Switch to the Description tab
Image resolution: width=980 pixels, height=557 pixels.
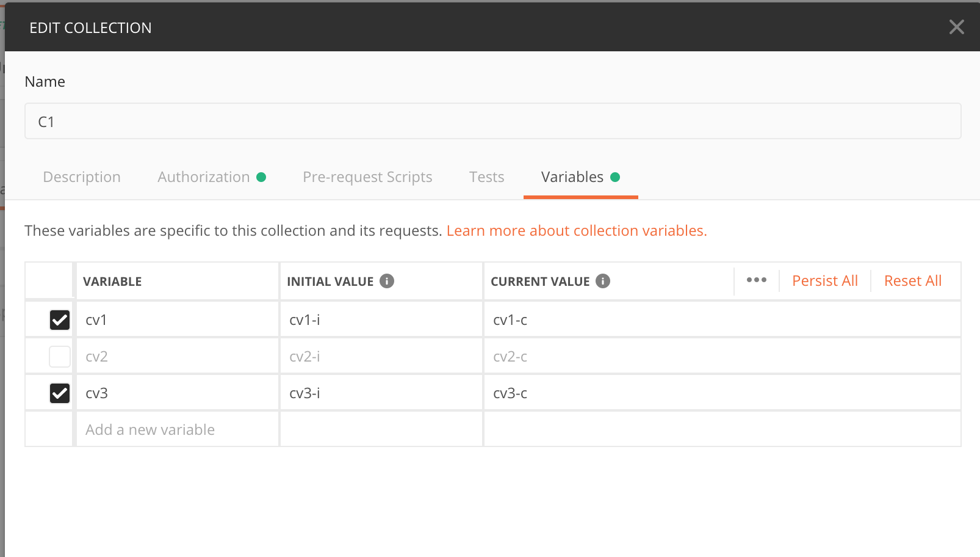click(x=82, y=177)
